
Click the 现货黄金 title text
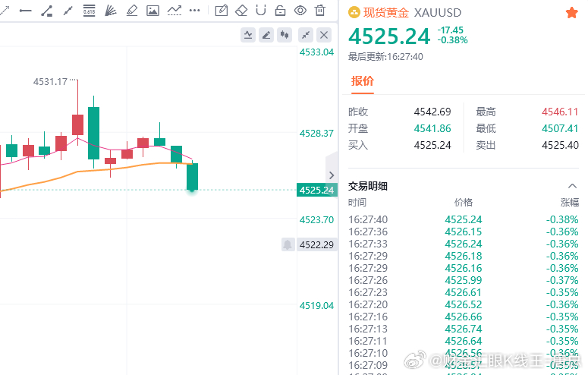[x=386, y=13]
